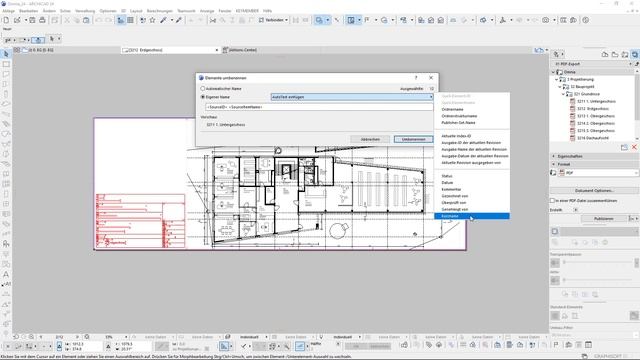This screenshot has height=360, width=640.
Task: Click the Project Map icon in Navigator
Action: click(x=605, y=54)
